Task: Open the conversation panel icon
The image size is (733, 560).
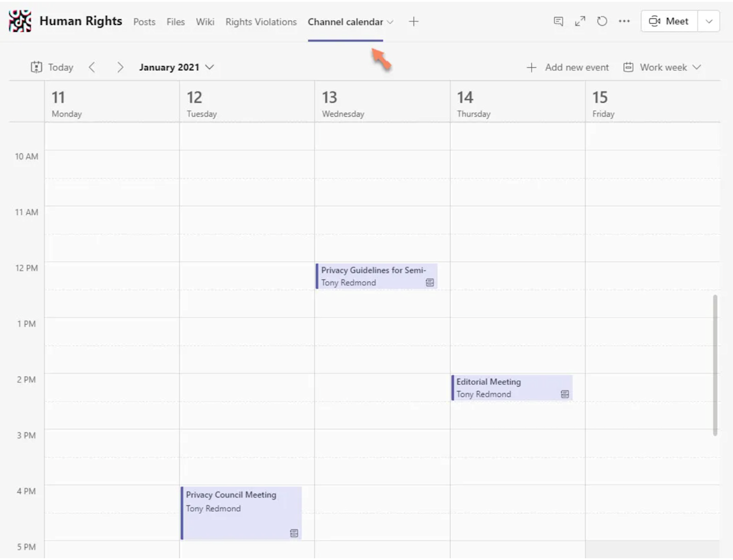Action: [x=558, y=21]
